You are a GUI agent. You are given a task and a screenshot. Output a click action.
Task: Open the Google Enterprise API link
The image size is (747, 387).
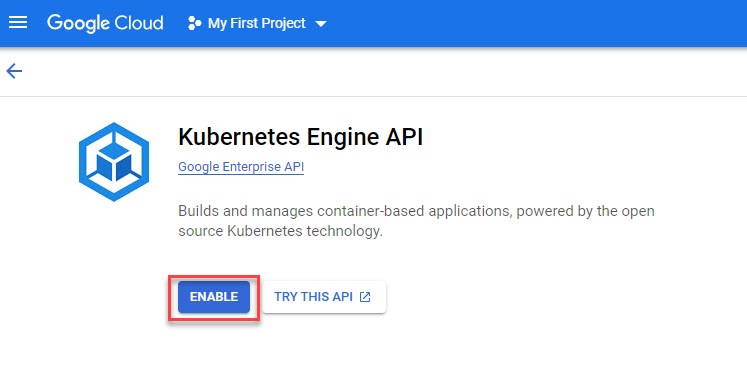point(241,167)
